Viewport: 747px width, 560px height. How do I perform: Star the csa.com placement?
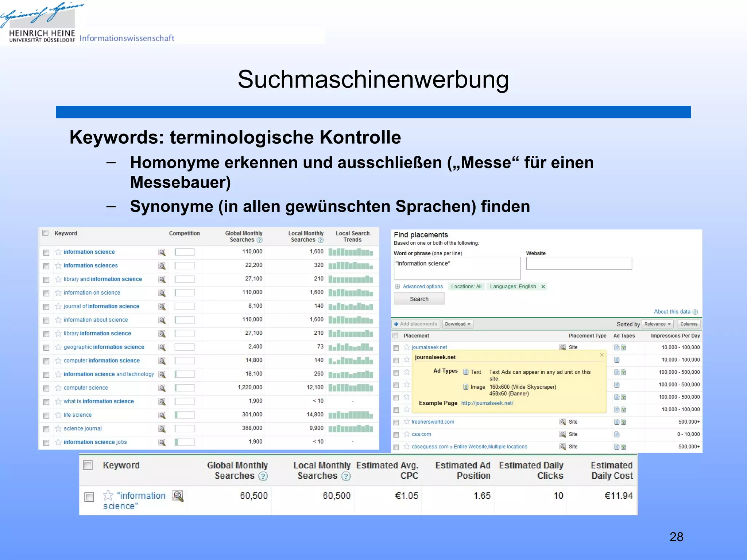coord(407,434)
